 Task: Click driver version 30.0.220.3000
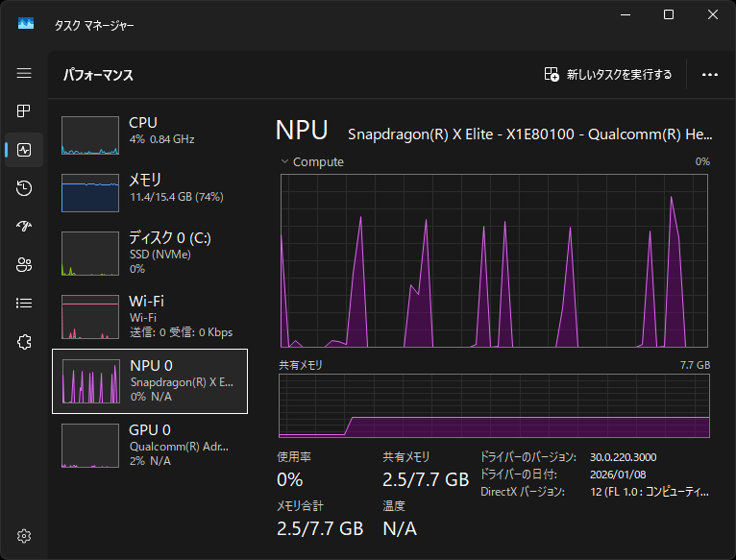[x=624, y=457]
